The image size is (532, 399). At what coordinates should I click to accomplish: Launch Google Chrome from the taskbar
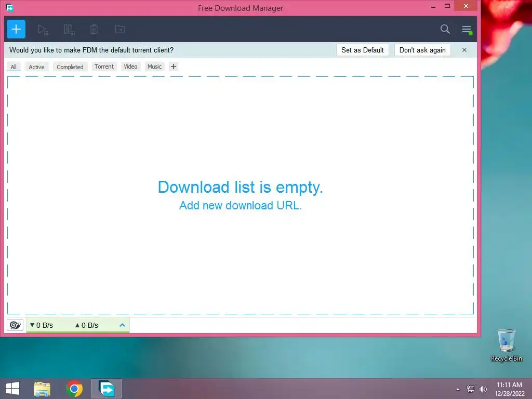pyautogui.click(x=74, y=389)
